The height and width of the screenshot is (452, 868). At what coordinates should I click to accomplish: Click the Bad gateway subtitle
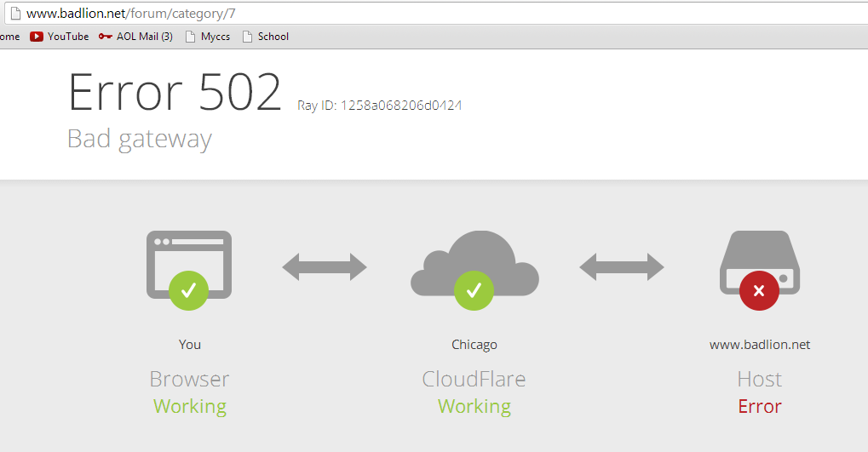[140, 139]
